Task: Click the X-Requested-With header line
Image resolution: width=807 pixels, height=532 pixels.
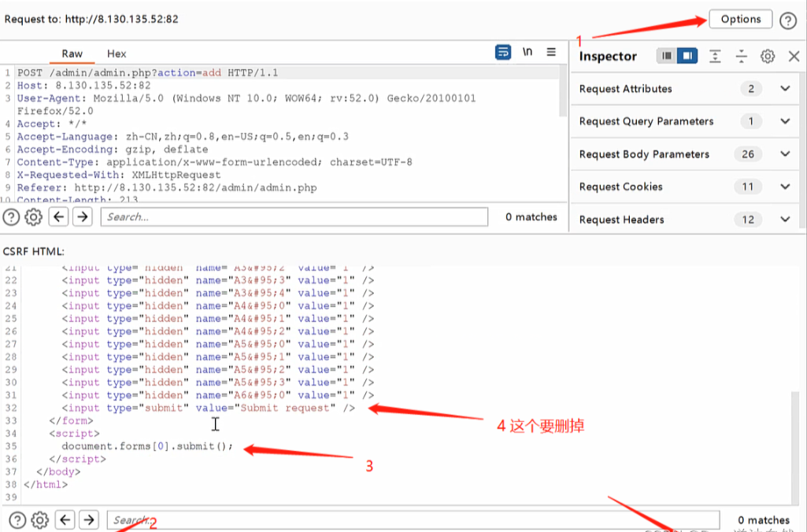Action: (119, 175)
